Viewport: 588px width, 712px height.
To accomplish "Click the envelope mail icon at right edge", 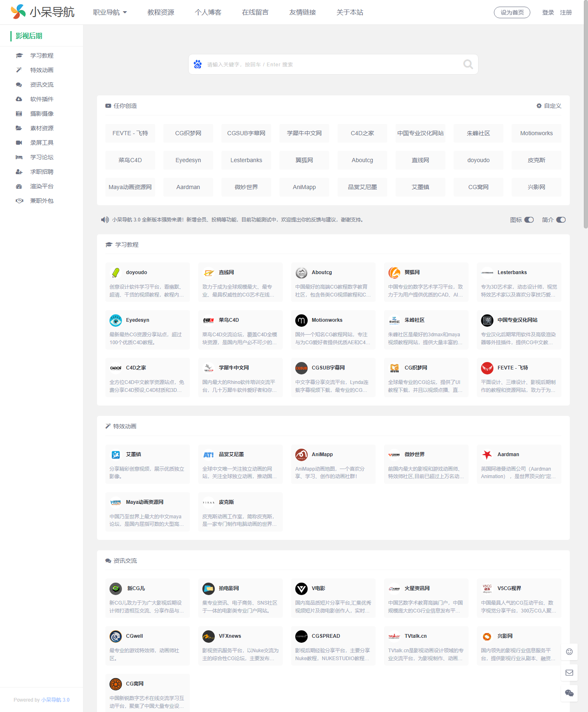I will pyautogui.click(x=569, y=673).
